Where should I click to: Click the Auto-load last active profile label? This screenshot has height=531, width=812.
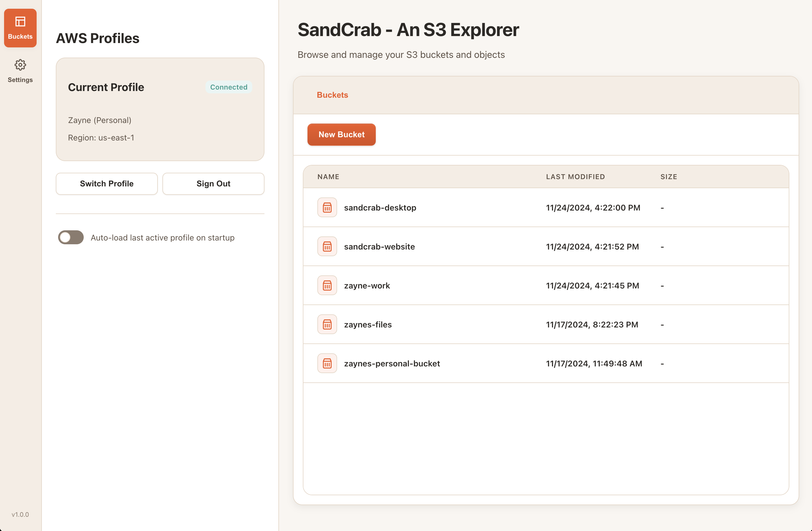(x=163, y=238)
